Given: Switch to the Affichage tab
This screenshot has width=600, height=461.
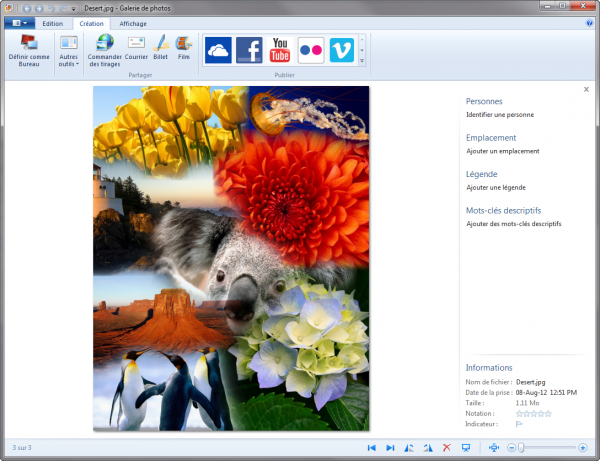Looking at the screenshot, I should (x=131, y=23).
